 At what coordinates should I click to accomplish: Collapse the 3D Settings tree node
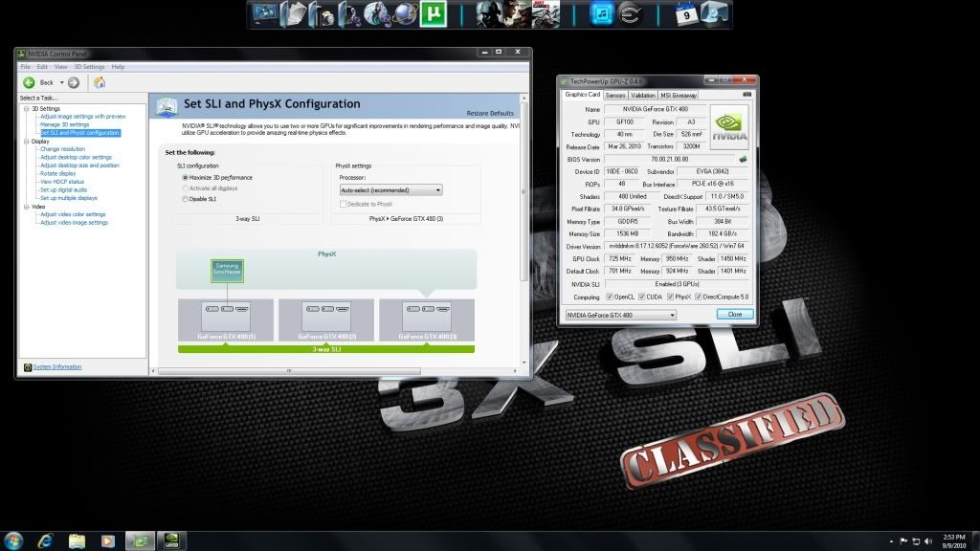(x=26, y=109)
